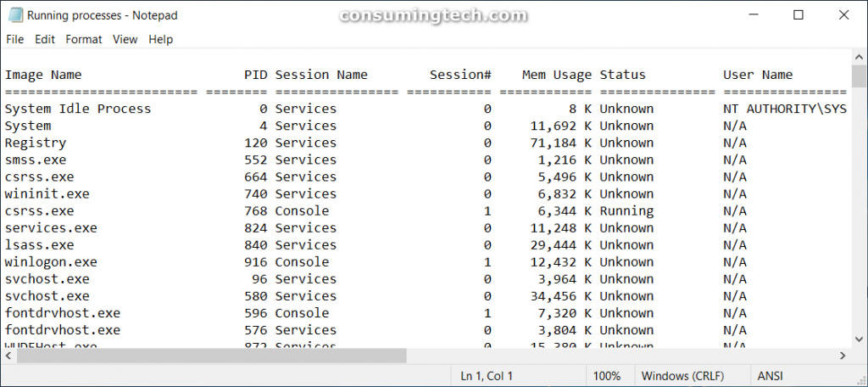Click PID '580' of svchost.exe
Screen dimensions: 868x387
coord(256,296)
